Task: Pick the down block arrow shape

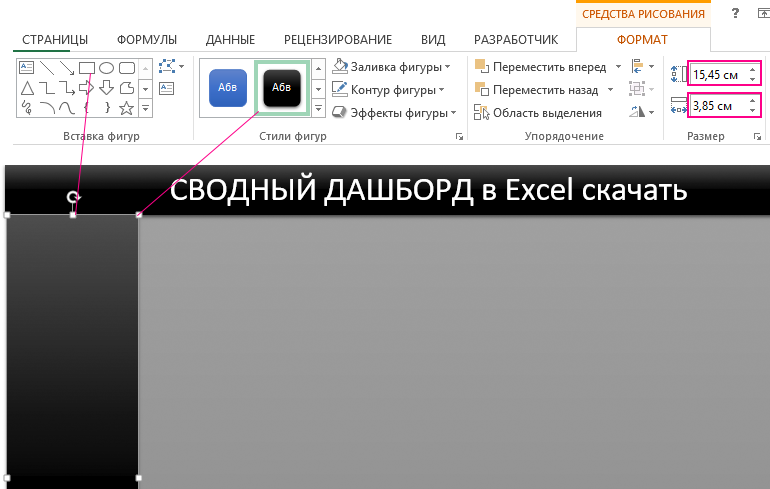Action: pos(107,88)
